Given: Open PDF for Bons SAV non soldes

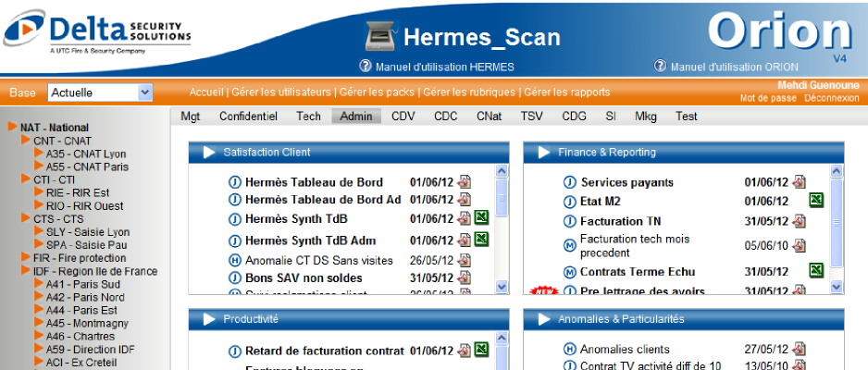Looking at the screenshot, I should pyautogui.click(x=464, y=277).
